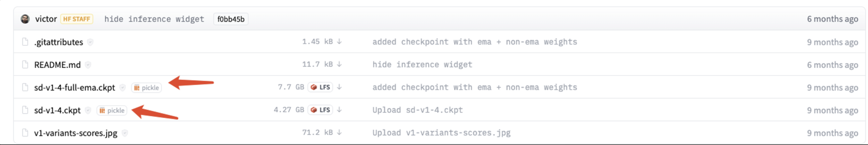Download v1-variants-scores.jpg via the arrow icon
This screenshot has width=868, height=145.
click(x=339, y=132)
